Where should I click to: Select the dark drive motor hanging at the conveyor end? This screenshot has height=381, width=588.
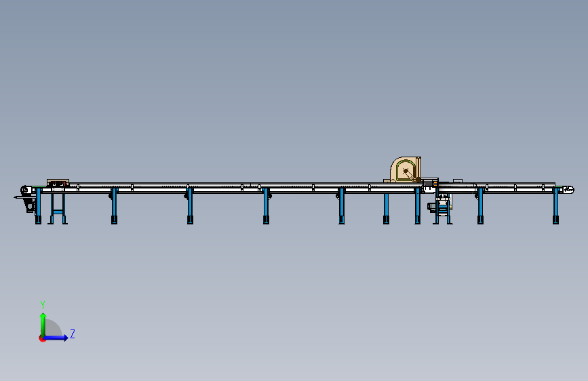[x=30, y=205]
